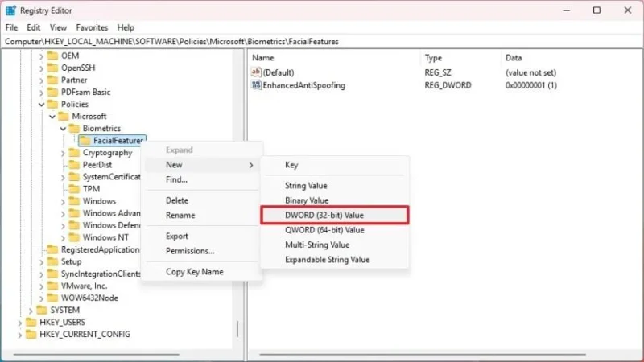Click the VMware, Inc. folder icon
644x362 pixels.
[x=52, y=286]
